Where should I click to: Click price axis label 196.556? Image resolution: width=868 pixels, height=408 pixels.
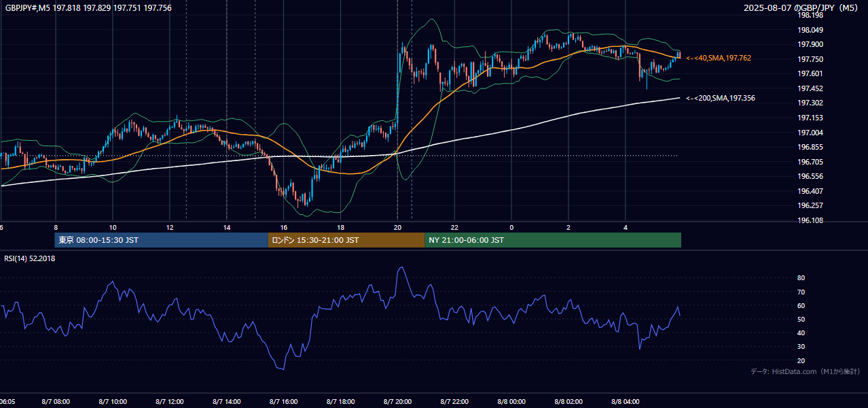[x=810, y=177]
